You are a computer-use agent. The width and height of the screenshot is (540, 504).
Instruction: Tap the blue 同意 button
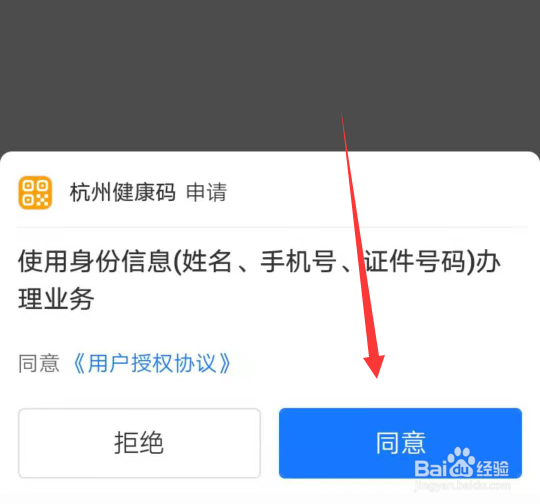400,443
